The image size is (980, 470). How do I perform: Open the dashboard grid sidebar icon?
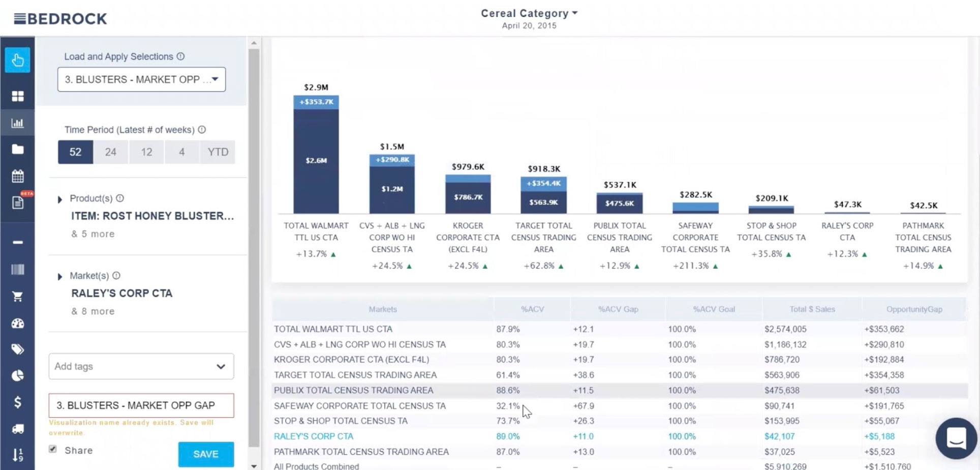[x=17, y=96]
